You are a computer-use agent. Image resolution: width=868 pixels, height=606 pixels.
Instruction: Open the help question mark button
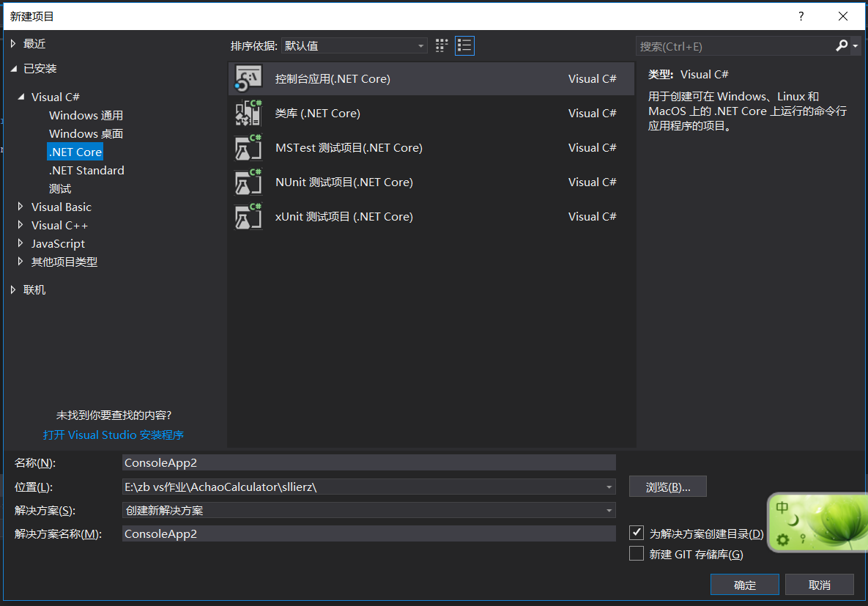[x=801, y=16]
